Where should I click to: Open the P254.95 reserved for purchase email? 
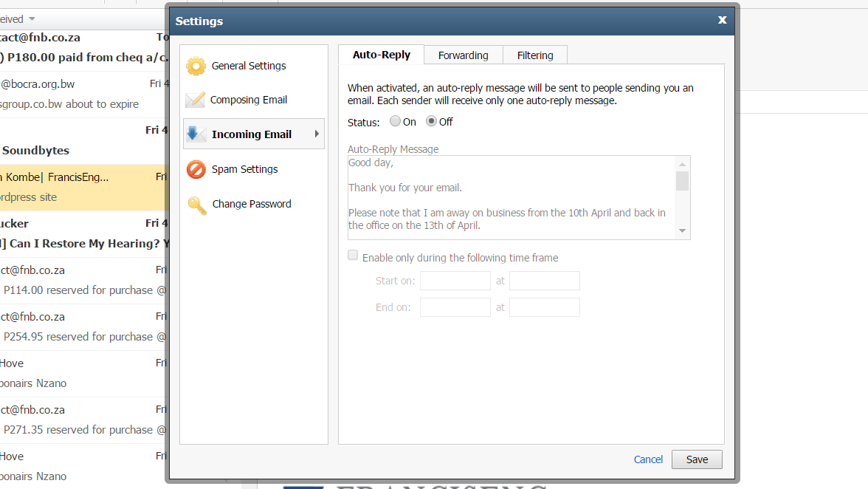[83, 326]
